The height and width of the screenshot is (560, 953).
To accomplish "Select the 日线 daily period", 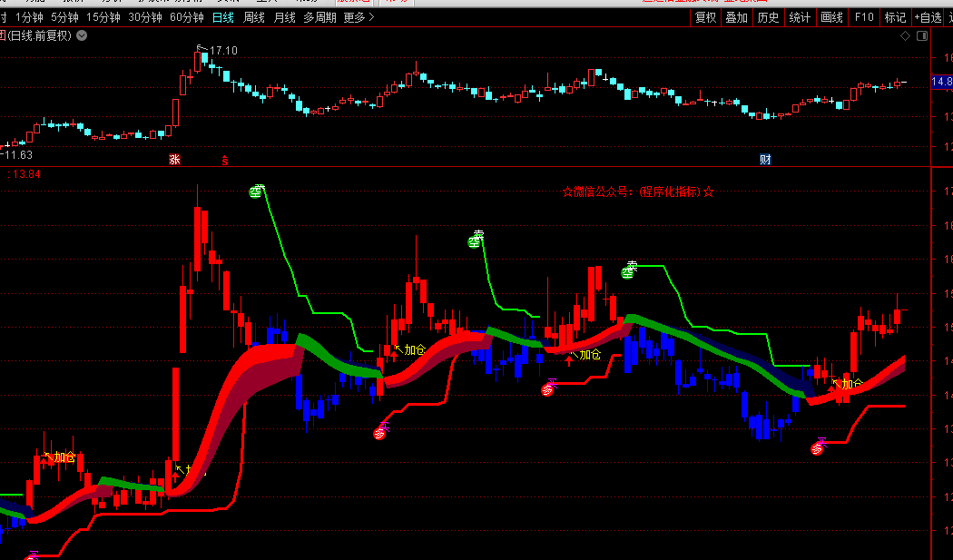I will pyautogui.click(x=222, y=17).
